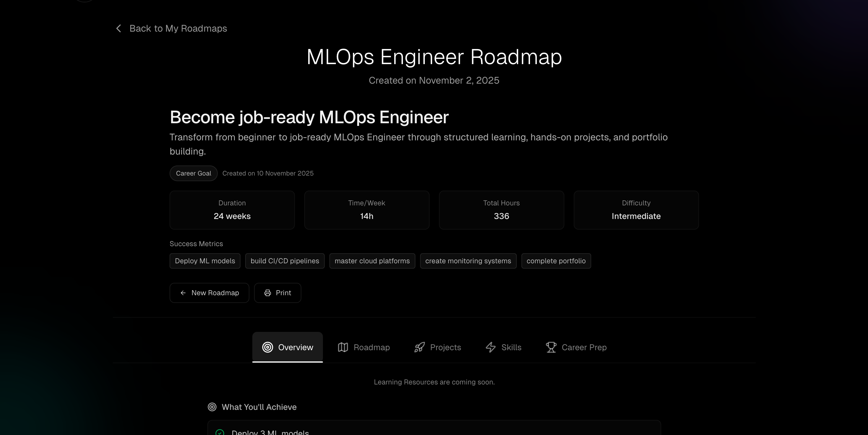Select the Deploy ML models metric tag
Viewport: 868px width, 435px height.
pyautogui.click(x=205, y=261)
